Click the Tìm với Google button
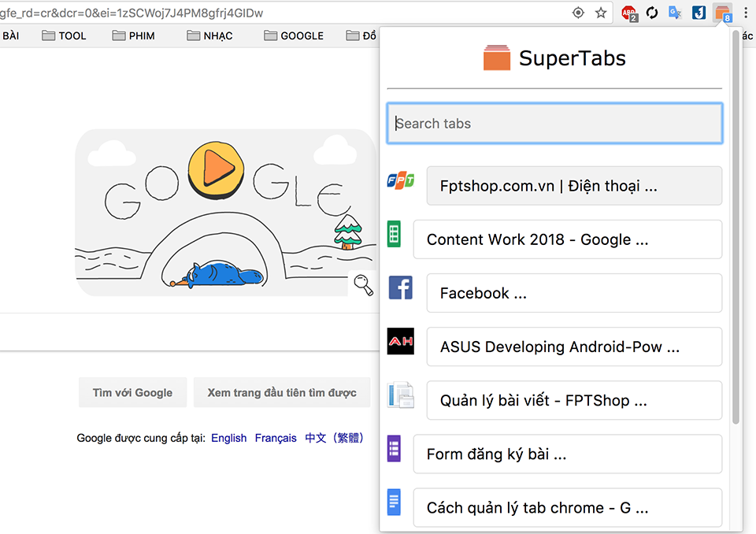Image resolution: width=756 pixels, height=534 pixels. point(132,393)
